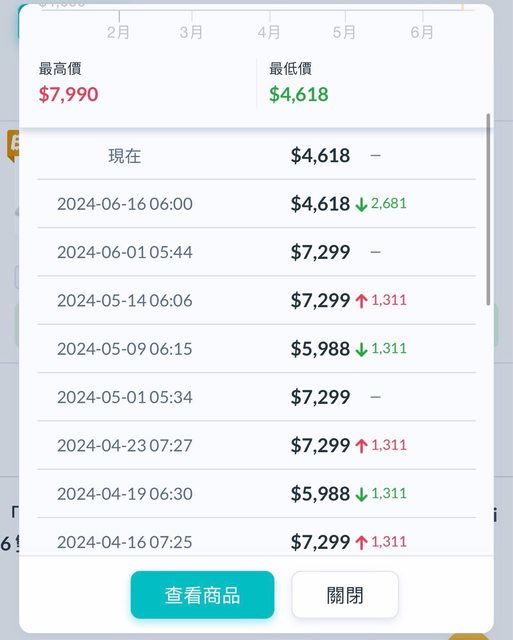Click red up arrow on 2024-04-23 row
Screen dimensions: 513x640
[361, 446]
